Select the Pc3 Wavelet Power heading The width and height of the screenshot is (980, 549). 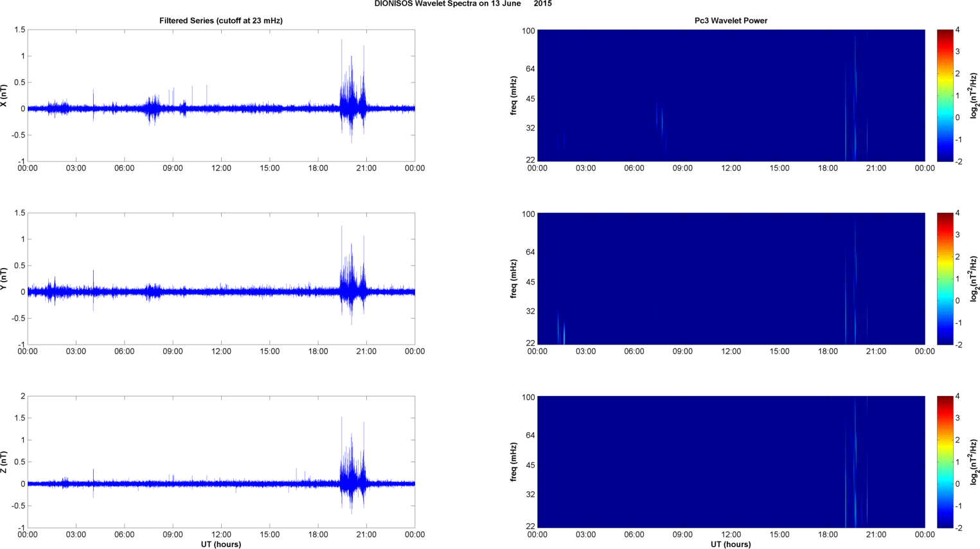[731, 21]
